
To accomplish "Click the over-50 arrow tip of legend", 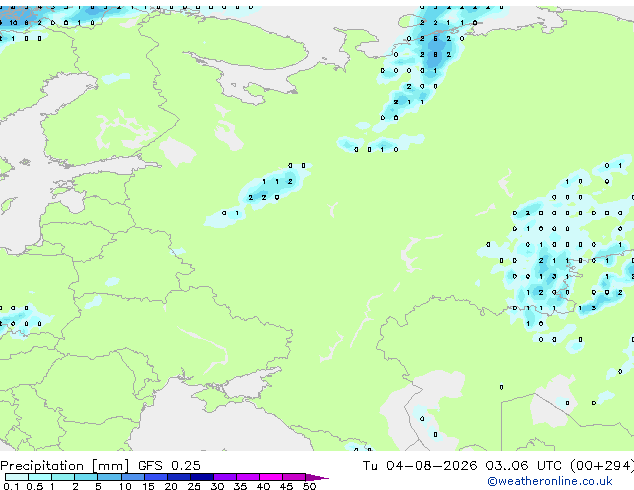I will [317, 477].
